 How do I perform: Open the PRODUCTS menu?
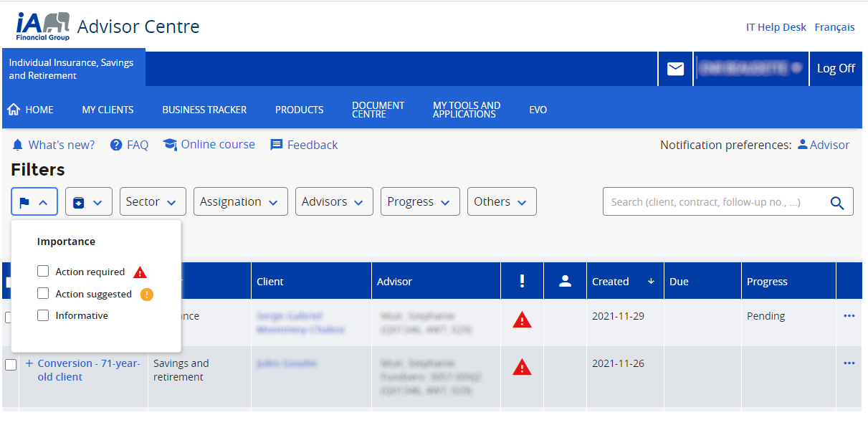(x=300, y=110)
